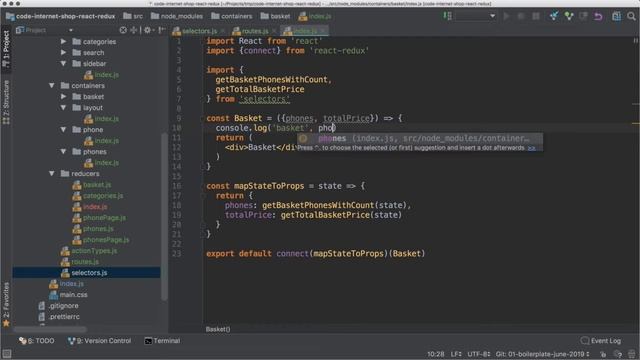Image resolution: width=640 pixels, height=360 pixels.
Task: Click the Debug bug icon in toolbar
Action: [x=521, y=16]
